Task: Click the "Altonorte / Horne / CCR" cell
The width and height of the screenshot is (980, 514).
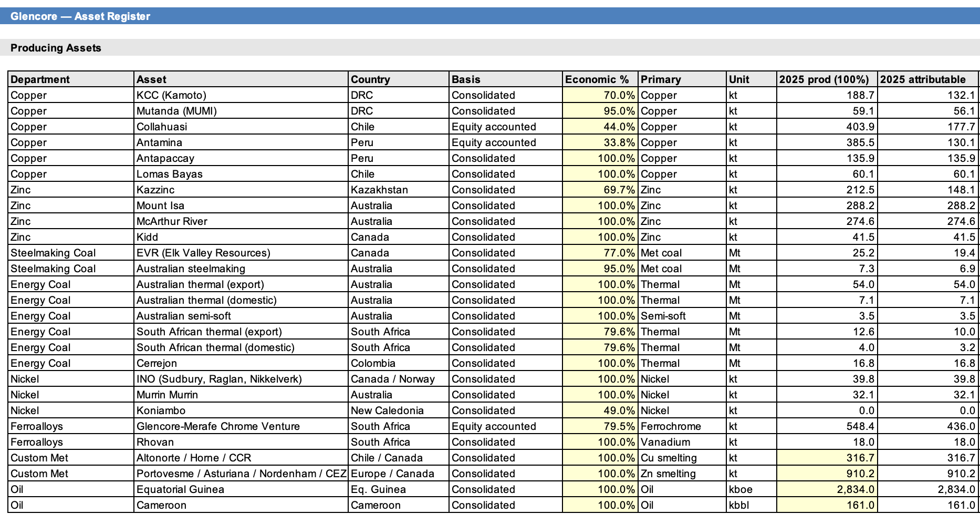Action: click(x=241, y=458)
